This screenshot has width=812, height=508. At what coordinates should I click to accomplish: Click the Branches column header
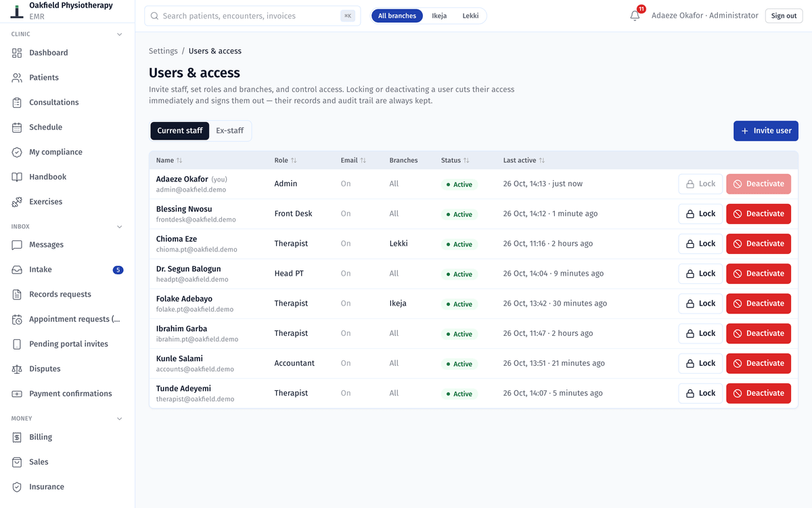click(403, 161)
